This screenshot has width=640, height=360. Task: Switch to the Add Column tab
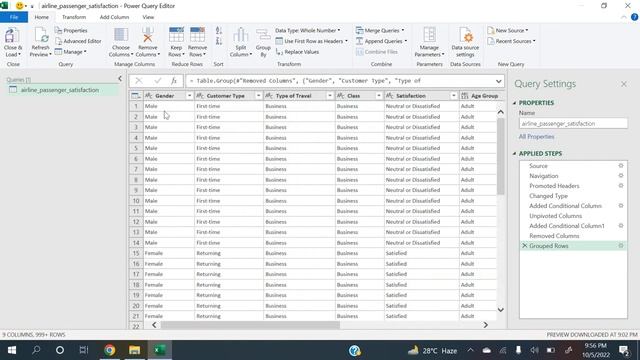point(114,17)
